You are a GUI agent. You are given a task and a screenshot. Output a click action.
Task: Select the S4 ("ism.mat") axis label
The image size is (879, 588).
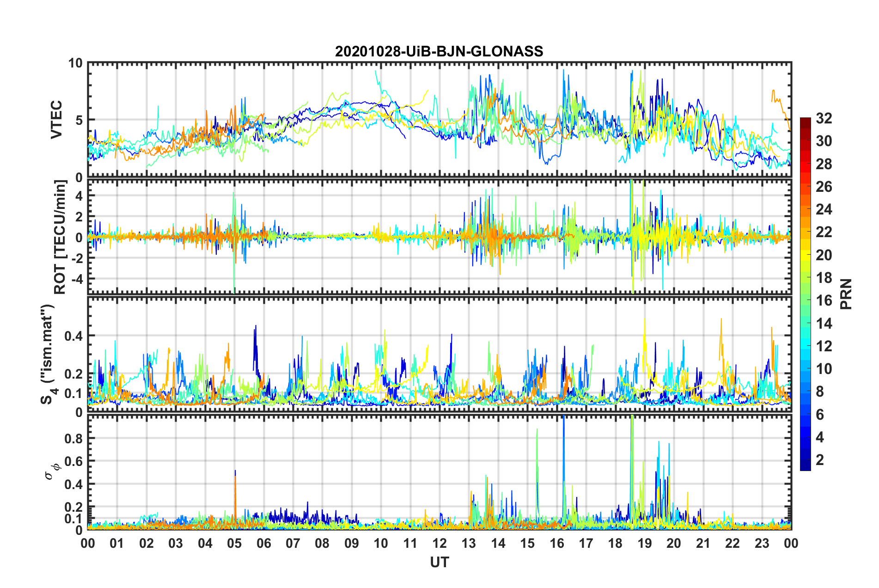point(48,355)
